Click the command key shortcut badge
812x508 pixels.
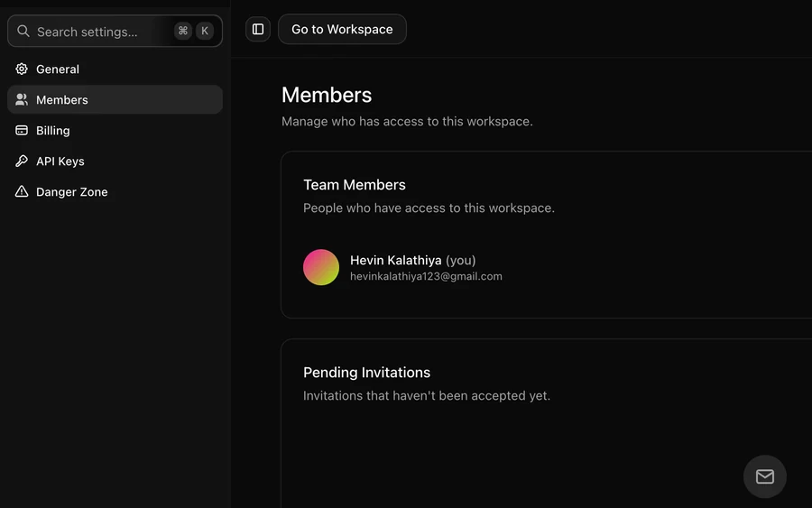pyautogui.click(x=183, y=31)
